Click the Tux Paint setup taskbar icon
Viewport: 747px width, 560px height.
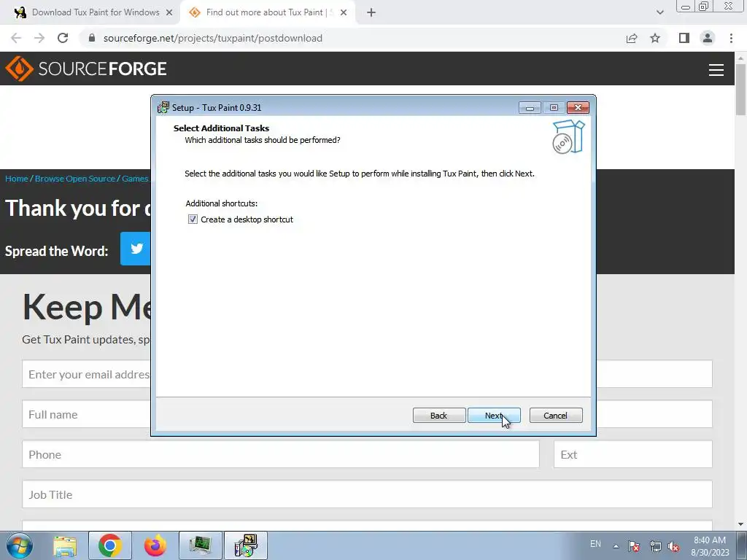[246, 545]
